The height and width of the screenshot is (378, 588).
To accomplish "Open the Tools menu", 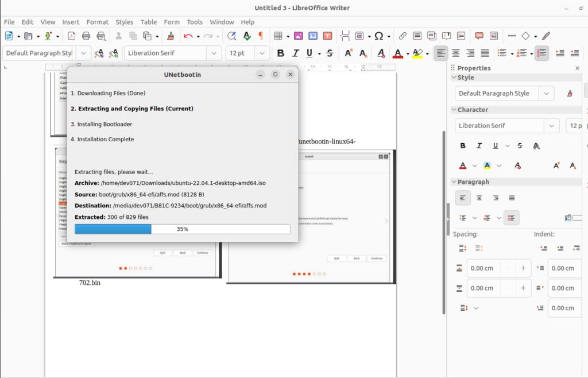I will pos(195,22).
